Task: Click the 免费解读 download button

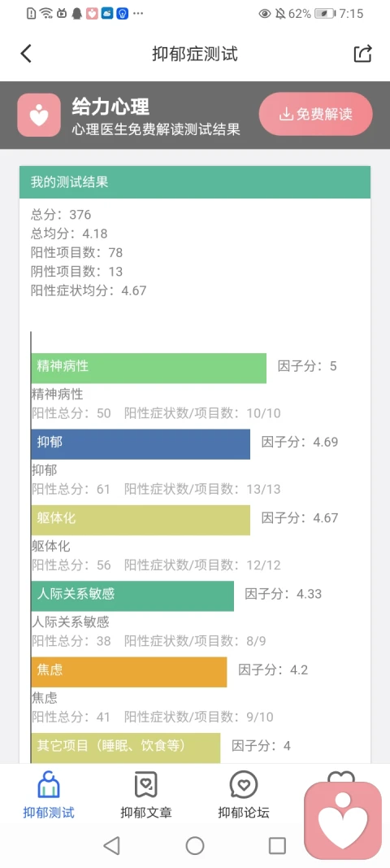Action: [316, 114]
